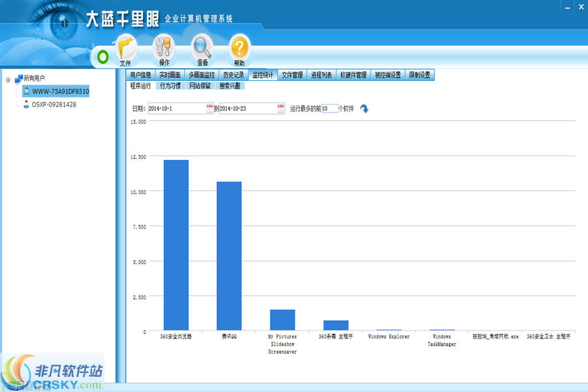The image size is (588, 392).
Task: Click the user icon beside OSXP-09281428
Action: pyautogui.click(x=26, y=105)
